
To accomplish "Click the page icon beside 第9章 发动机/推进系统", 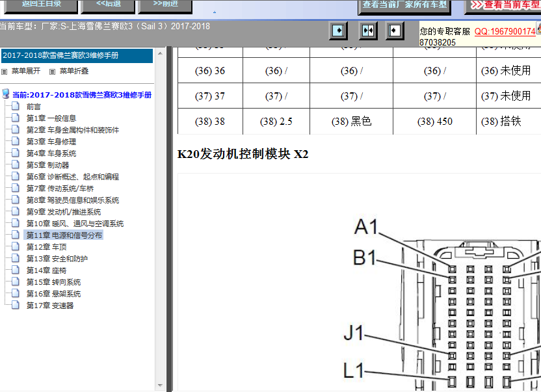I will point(16,211).
